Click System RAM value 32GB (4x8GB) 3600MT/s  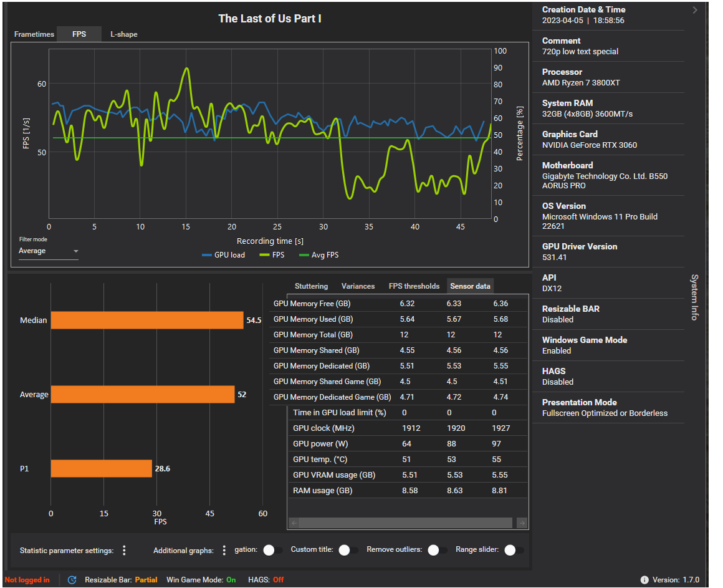[587, 114]
